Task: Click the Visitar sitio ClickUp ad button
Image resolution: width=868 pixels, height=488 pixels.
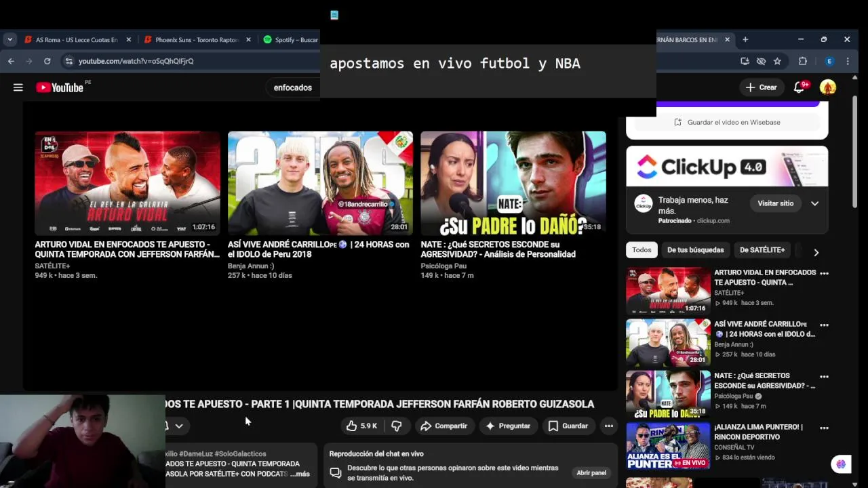Action: click(x=775, y=203)
